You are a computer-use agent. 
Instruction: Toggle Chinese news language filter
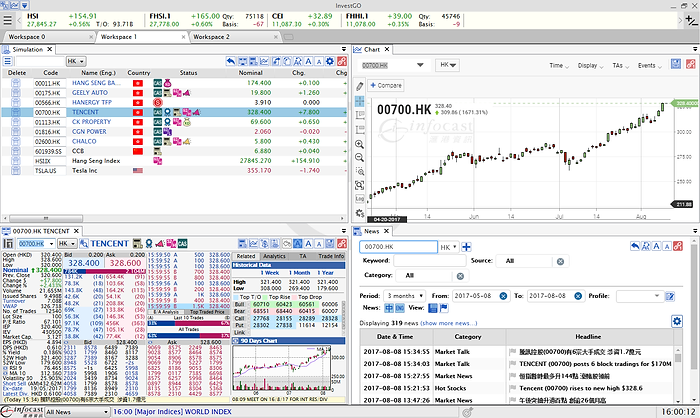pyautogui.click(x=389, y=308)
